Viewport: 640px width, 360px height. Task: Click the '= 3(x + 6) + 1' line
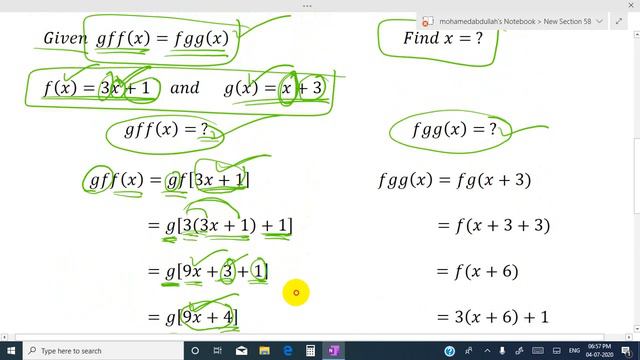[x=493, y=317]
